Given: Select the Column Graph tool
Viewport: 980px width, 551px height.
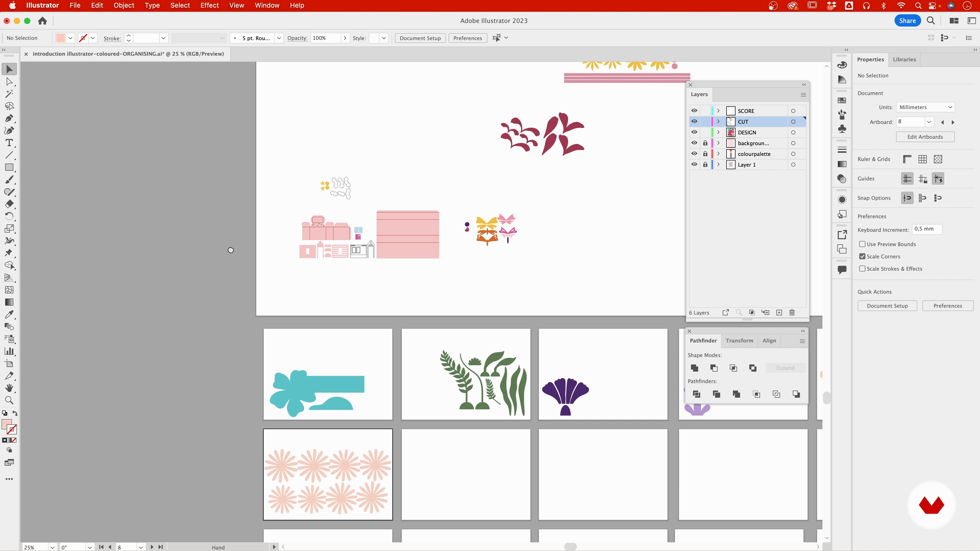Looking at the screenshot, I should [9, 351].
